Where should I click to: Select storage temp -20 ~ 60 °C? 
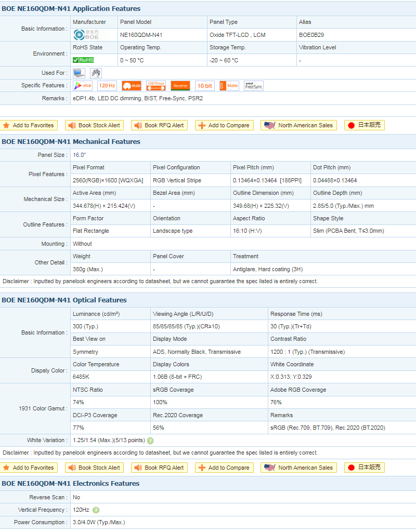click(x=224, y=60)
